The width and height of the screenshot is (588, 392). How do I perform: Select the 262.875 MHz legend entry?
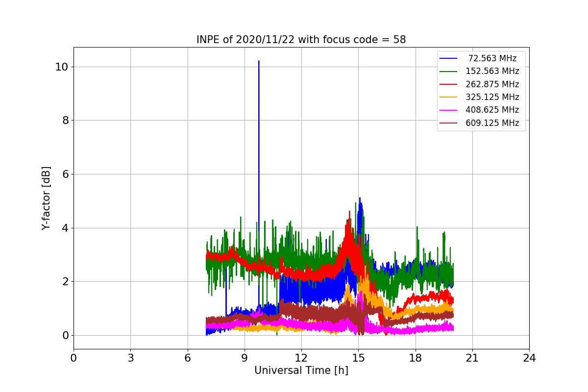[x=478, y=84]
